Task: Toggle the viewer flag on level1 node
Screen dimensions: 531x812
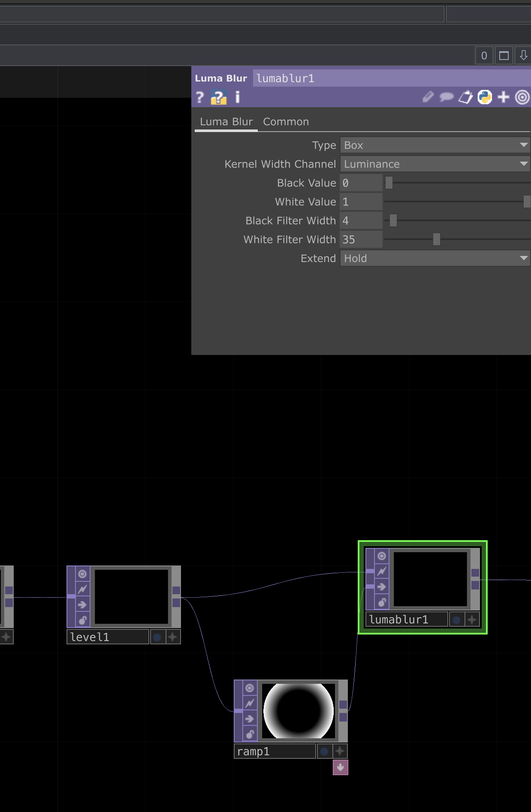Action: click(x=82, y=574)
